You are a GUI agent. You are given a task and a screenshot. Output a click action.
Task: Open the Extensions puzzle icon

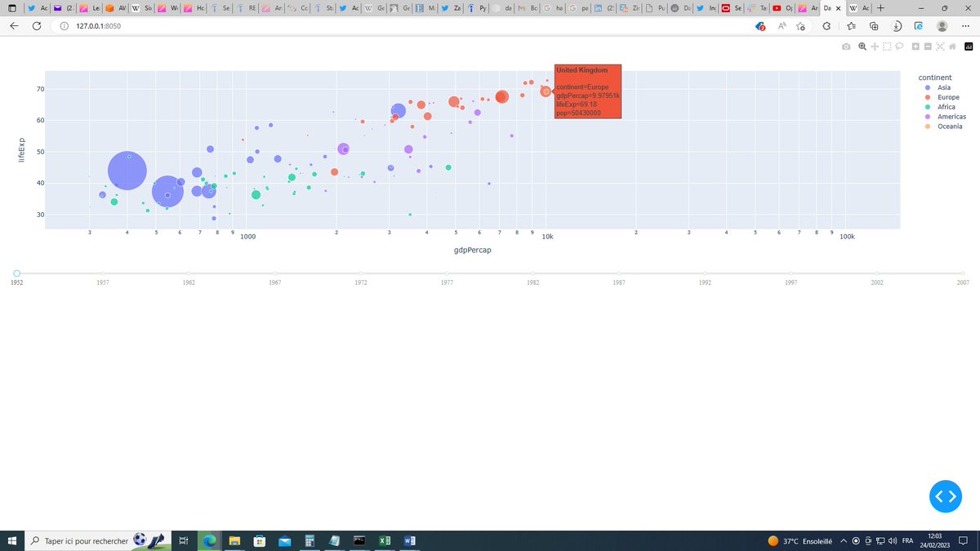tap(826, 26)
